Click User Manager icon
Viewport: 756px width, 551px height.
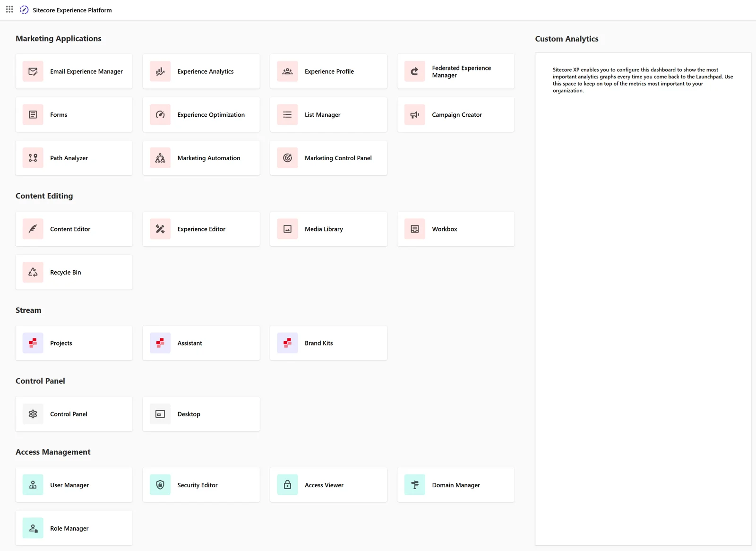[x=33, y=485]
